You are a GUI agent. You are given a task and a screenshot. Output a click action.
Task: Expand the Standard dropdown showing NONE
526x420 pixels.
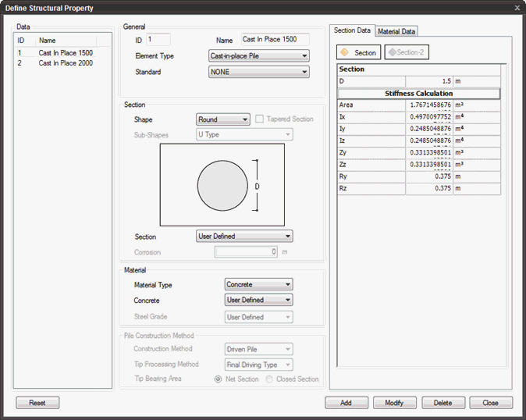pyautogui.click(x=258, y=72)
